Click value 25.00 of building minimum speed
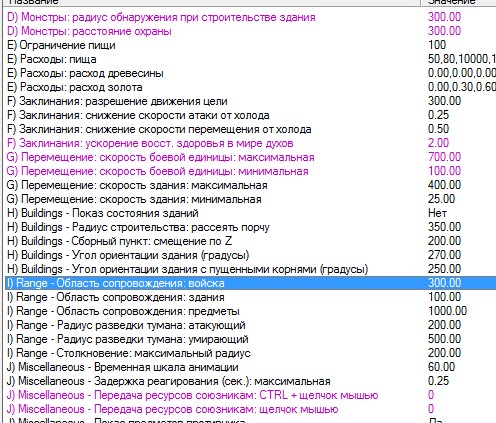Viewport: 496px width, 423px height. coord(442,199)
